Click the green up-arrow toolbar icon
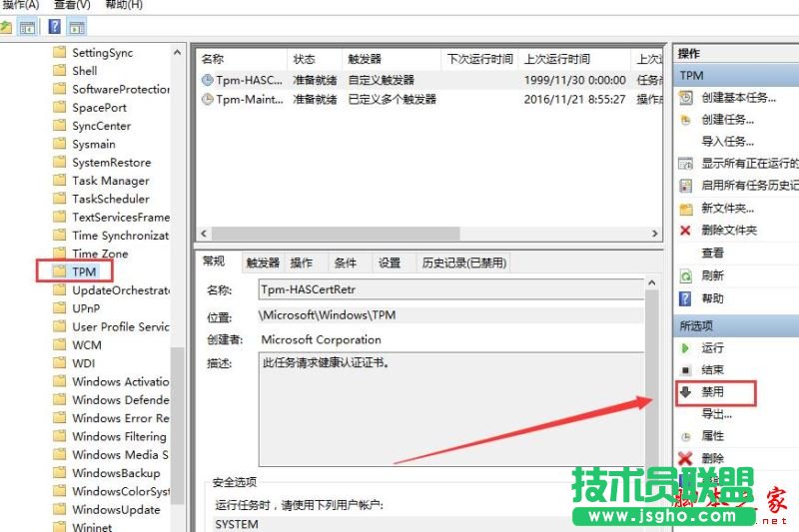Screen dimensions: 799x532 point(6,27)
